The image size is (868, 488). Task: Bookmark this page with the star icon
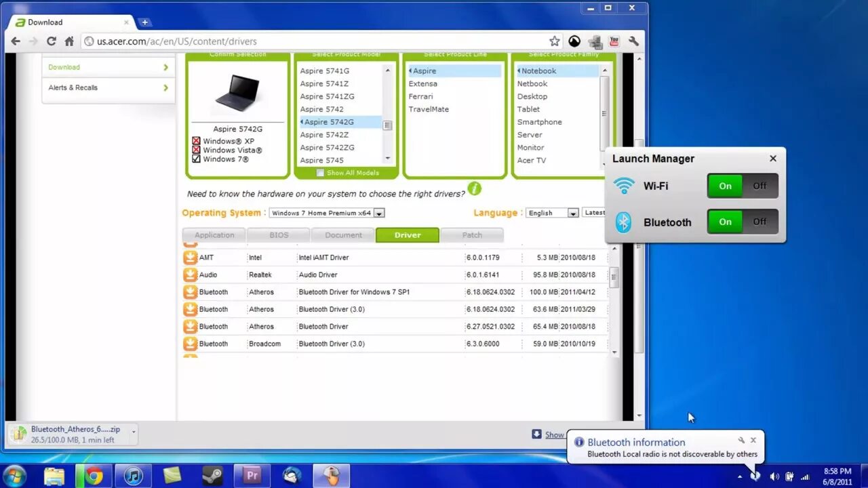555,41
